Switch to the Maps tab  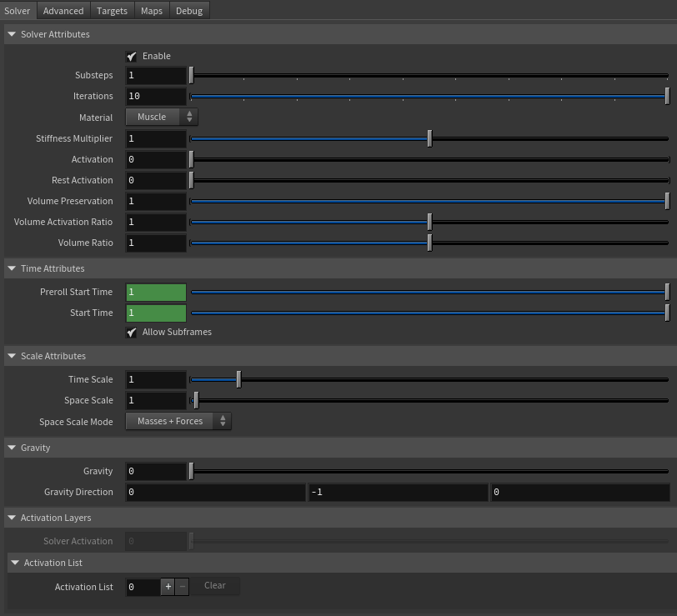coord(152,11)
